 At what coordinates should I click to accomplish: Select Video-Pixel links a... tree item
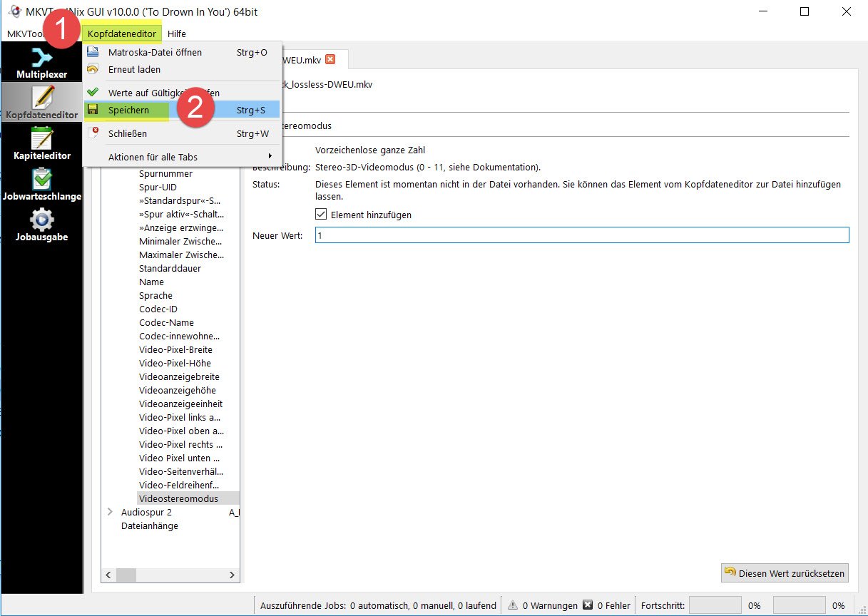tap(180, 417)
